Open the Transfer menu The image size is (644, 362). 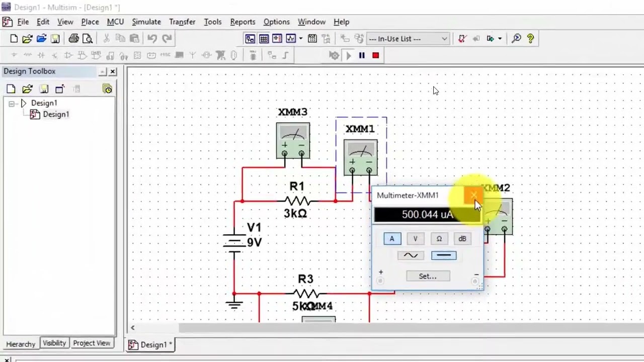tap(182, 22)
